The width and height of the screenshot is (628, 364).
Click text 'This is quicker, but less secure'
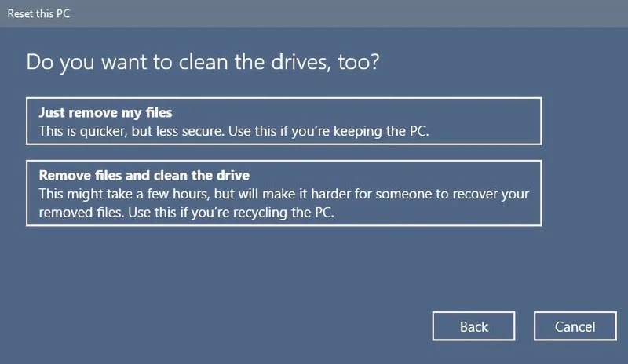click(131, 131)
